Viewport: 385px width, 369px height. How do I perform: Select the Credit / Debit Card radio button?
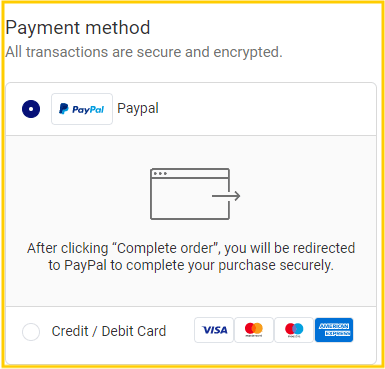31,332
